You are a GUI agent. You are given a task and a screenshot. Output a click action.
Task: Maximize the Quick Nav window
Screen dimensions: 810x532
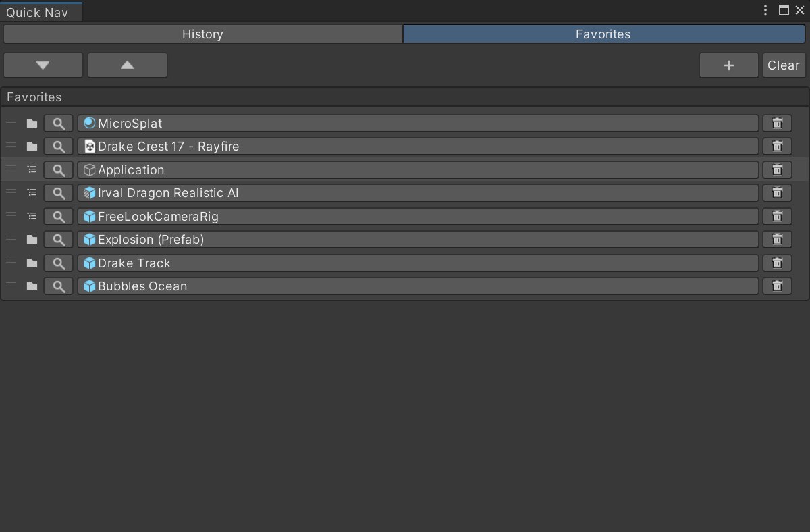784,10
